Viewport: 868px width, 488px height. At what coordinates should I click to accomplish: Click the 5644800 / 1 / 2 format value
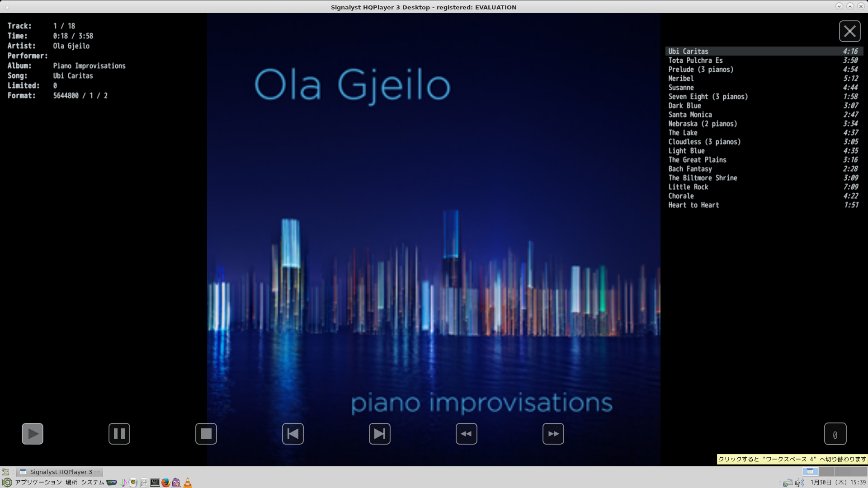coord(80,96)
